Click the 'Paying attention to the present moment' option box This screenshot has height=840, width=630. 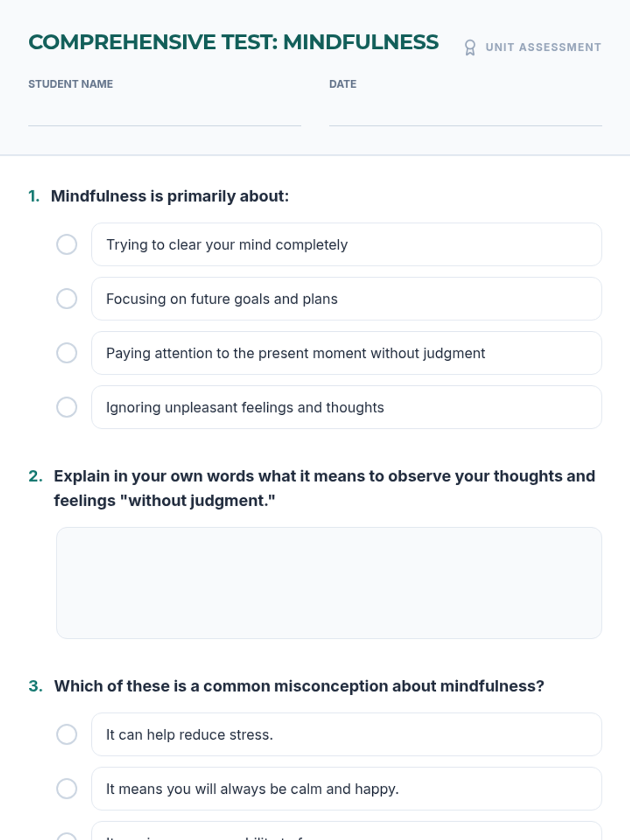click(x=346, y=353)
